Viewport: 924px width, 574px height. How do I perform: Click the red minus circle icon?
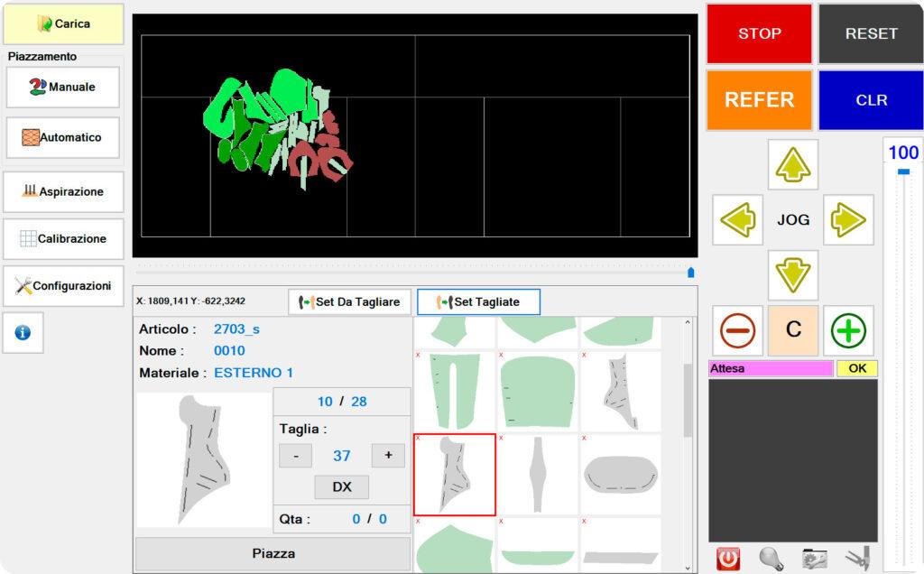coord(737,330)
